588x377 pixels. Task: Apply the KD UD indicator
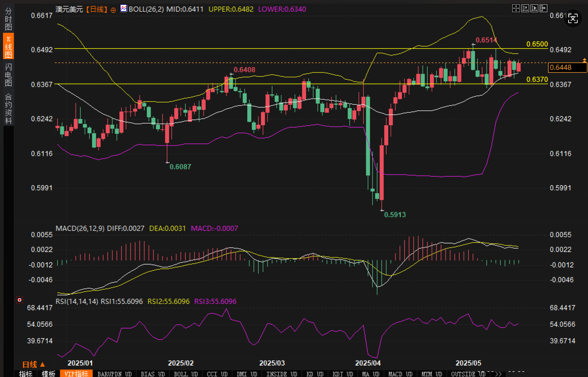click(315, 374)
